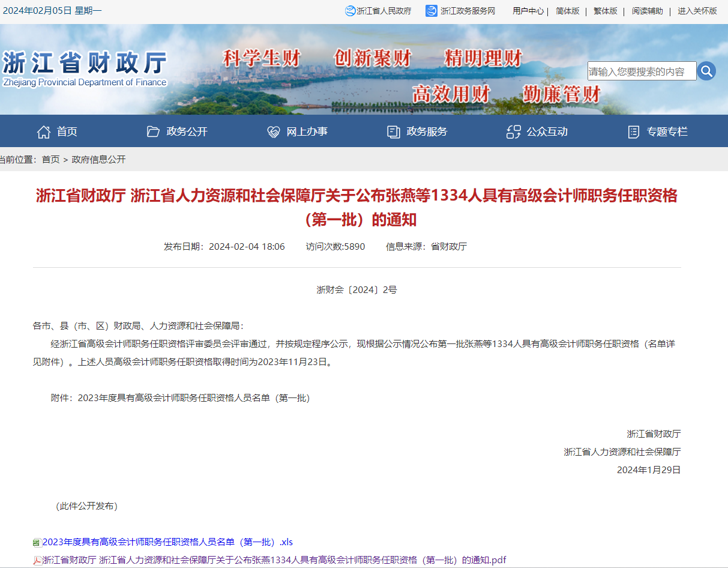Open 阅读辅助 tool
Viewport: 728px width, 568px height.
click(x=648, y=11)
